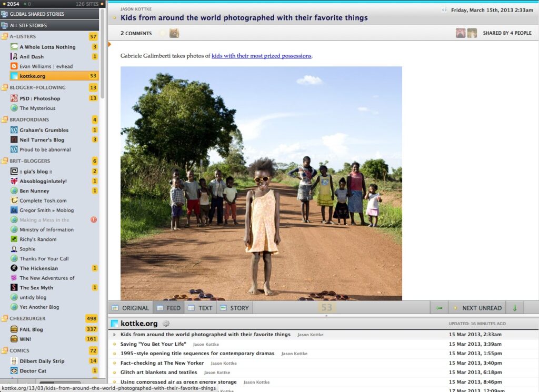Expand the CHEEZBURGER folder
The image size is (539, 392).
pyautogui.click(x=5, y=319)
